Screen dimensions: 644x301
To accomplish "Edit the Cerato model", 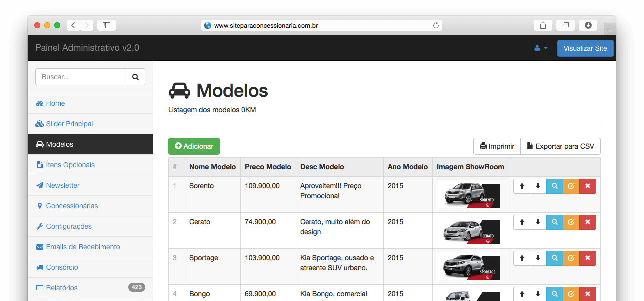I will pyautogui.click(x=571, y=222).
